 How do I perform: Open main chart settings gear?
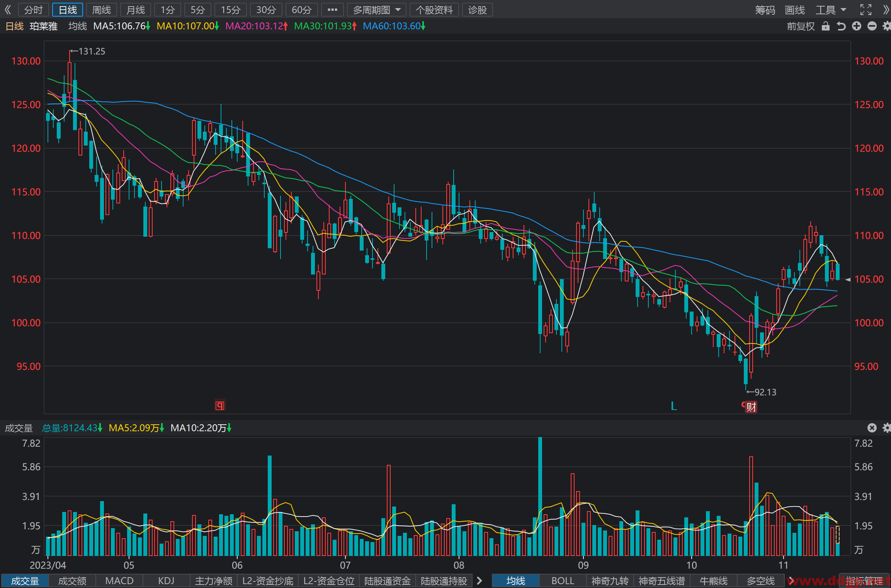click(x=887, y=26)
